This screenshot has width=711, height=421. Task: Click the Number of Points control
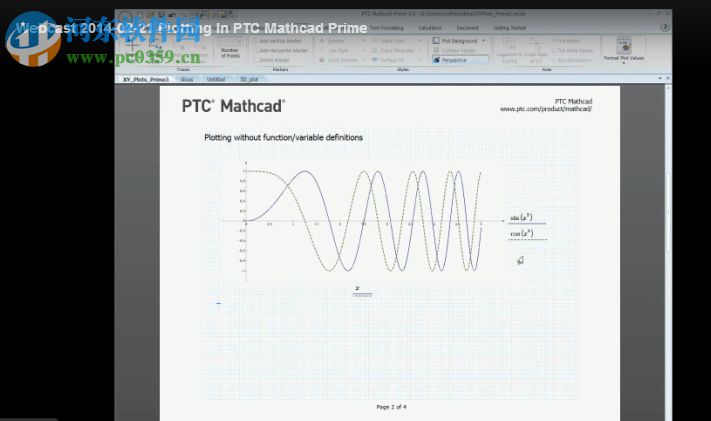230,49
